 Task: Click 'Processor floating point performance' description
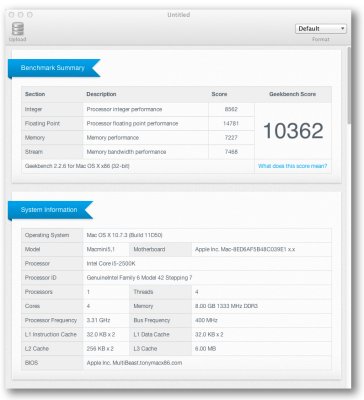point(132,123)
